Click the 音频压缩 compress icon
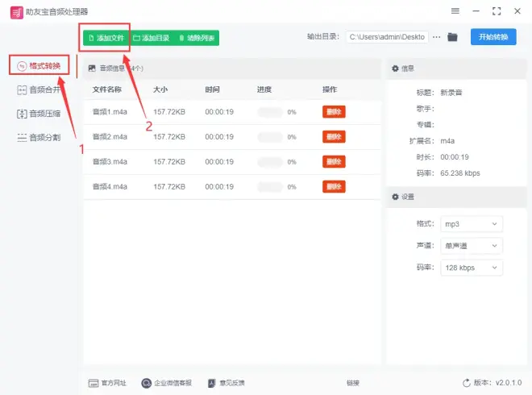532x395 pixels. (22, 114)
